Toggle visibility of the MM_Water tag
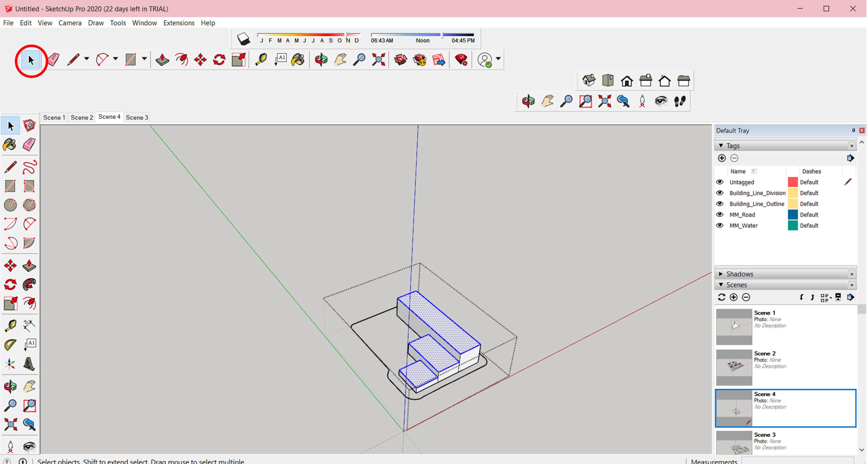Image resolution: width=868 pixels, height=464 pixels. [719, 226]
